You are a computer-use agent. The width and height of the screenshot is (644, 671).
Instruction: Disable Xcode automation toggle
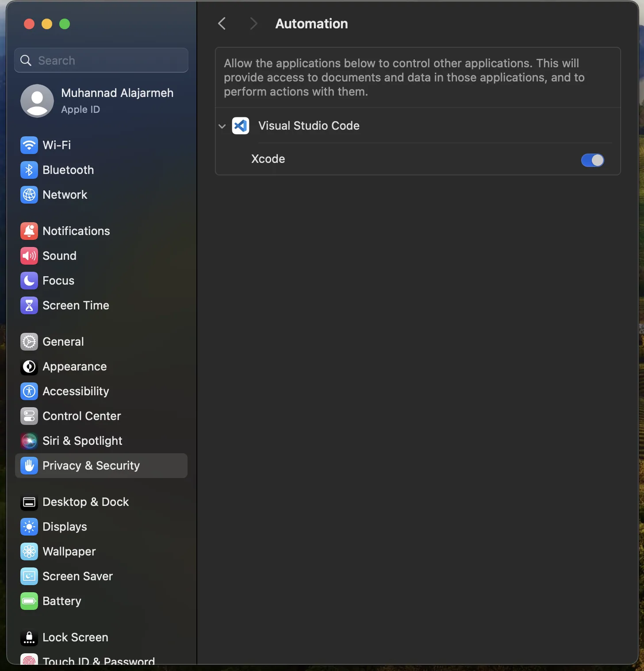[592, 160]
